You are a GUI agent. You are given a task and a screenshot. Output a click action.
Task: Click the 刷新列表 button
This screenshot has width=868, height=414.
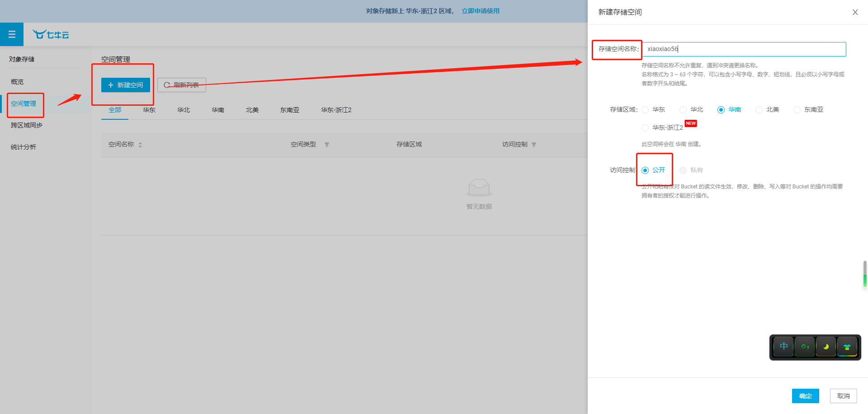click(182, 85)
